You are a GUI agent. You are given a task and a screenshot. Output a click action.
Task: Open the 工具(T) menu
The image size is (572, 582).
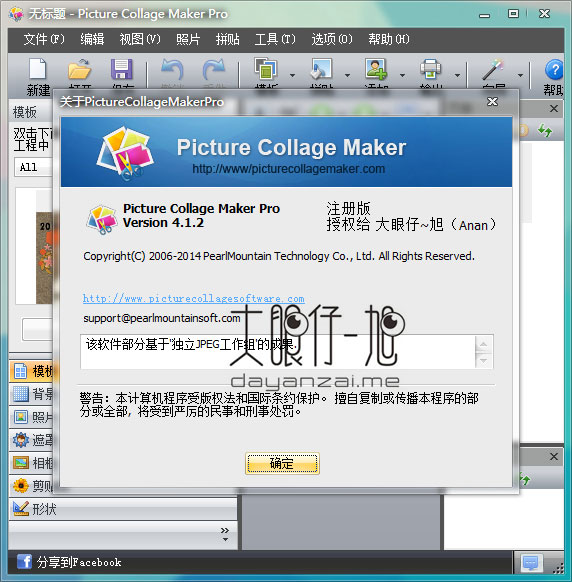click(x=275, y=39)
